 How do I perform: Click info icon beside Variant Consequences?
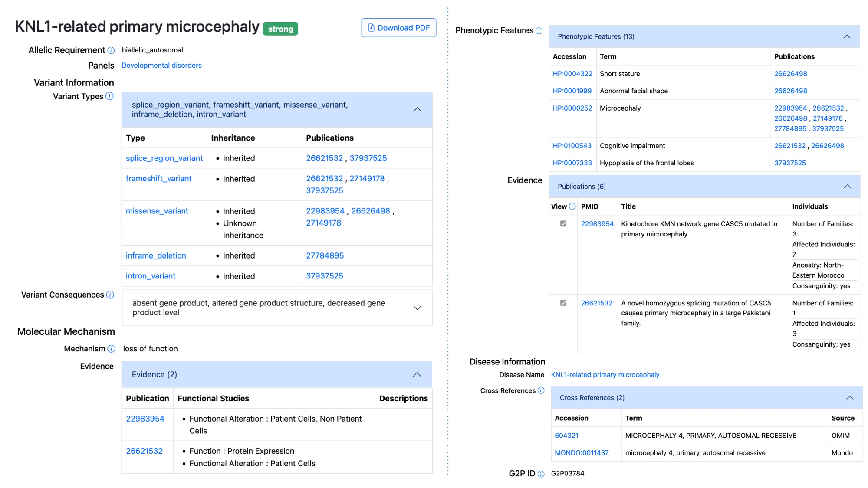click(x=110, y=295)
